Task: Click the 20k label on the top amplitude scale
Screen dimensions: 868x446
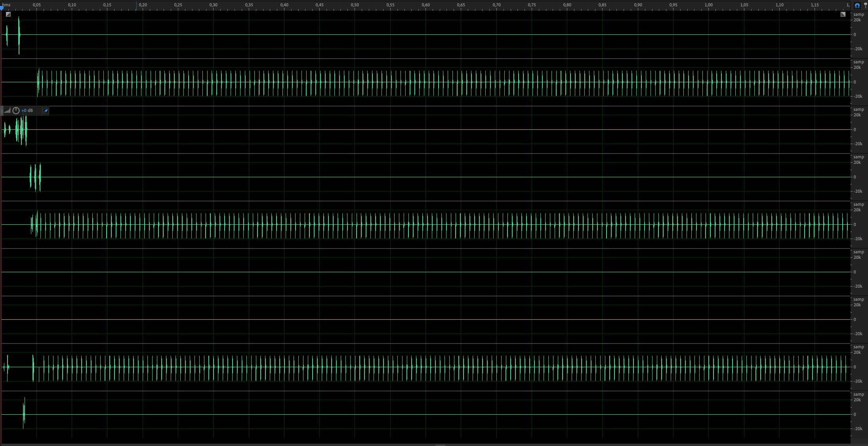Action: [857, 20]
